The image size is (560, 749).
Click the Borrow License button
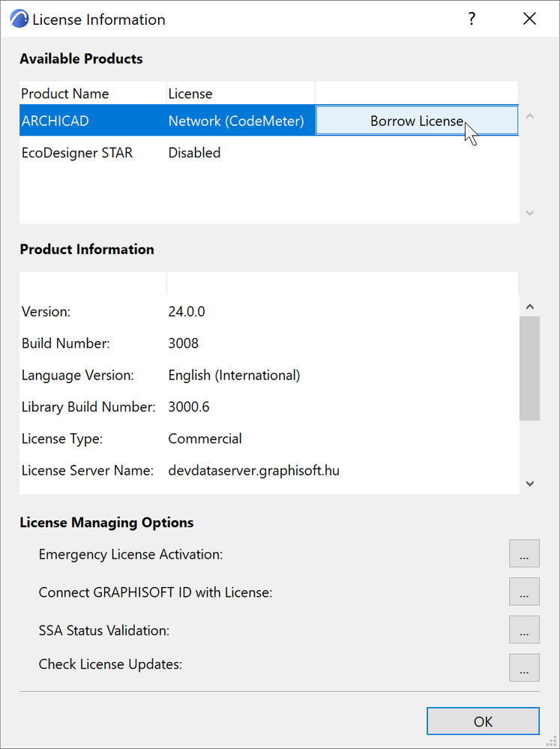click(x=417, y=121)
